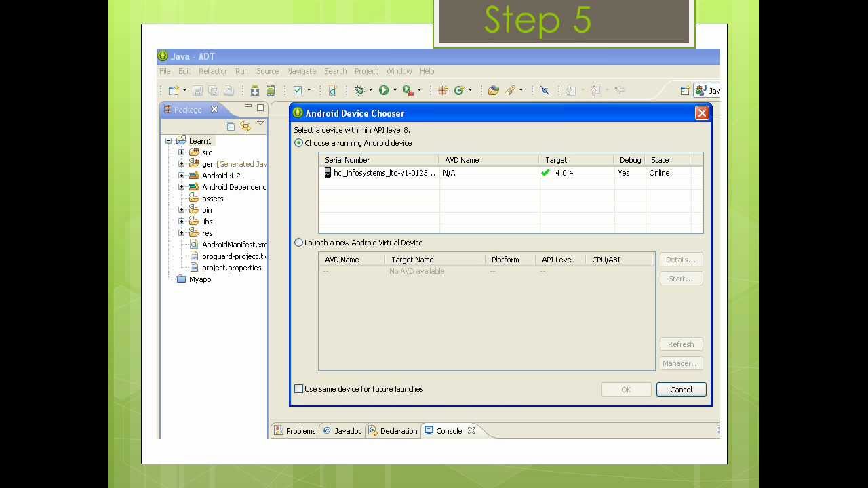This screenshot has width=868, height=488.
Task: Select proguard-project.txt file
Action: point(228,256)
